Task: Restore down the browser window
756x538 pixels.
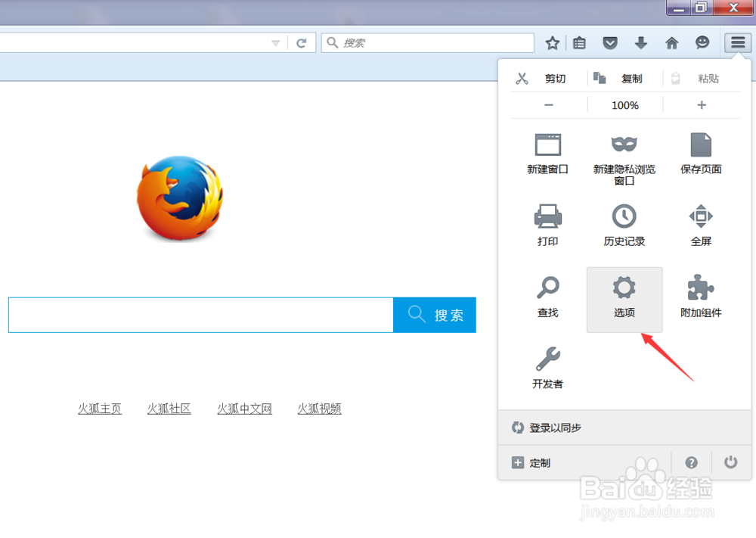Action: 702,8
